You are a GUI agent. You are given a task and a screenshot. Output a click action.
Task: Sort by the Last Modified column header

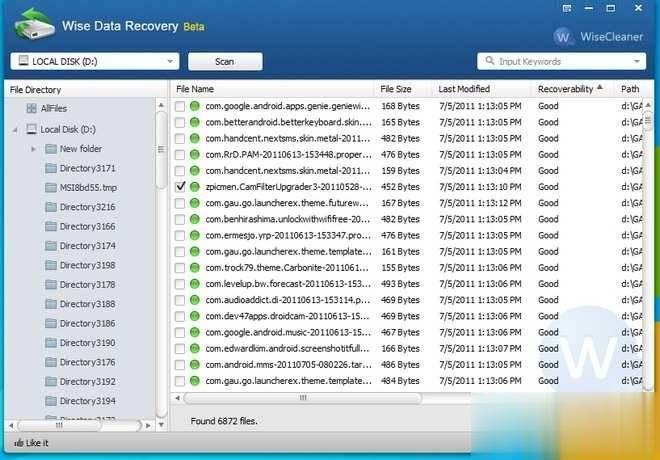[x=464, y=89]
